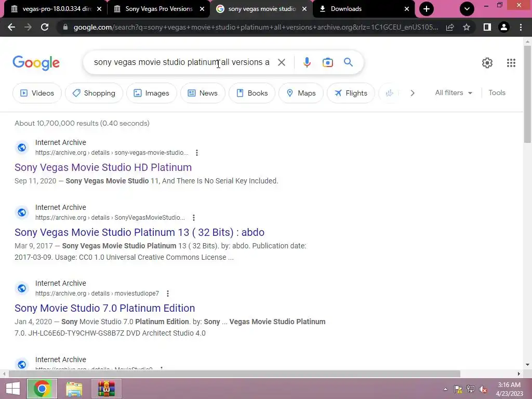Viewport: 532px width, 399px height.
Task: Start a voice search with microphone
Action: [x=307, y=62]
